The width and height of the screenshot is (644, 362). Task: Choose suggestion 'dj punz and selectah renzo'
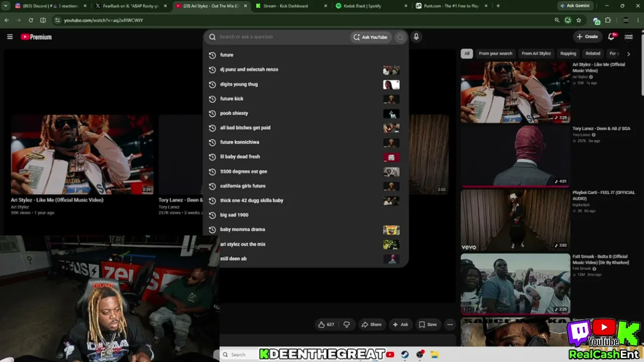(x=305, y=69)
